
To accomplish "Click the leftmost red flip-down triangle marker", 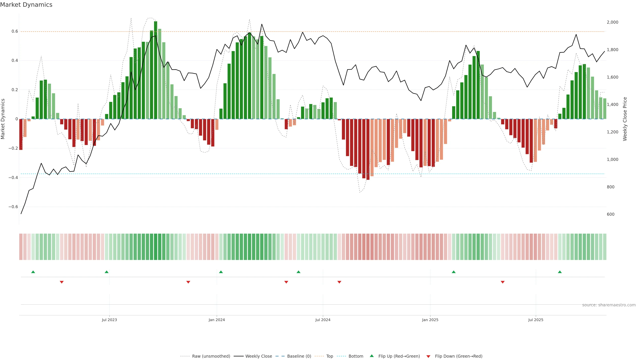I will coord(62,282).
